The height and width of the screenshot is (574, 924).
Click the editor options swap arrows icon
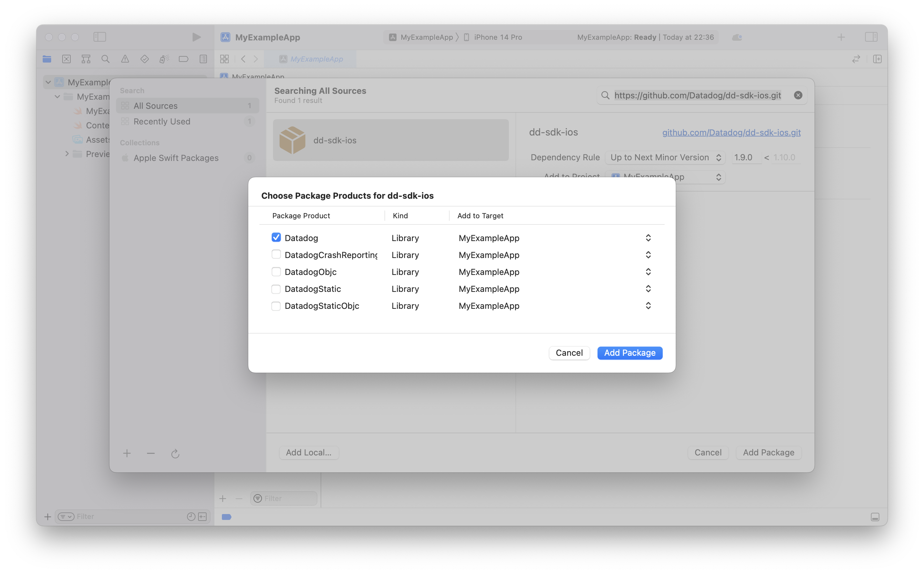[856, 59]
